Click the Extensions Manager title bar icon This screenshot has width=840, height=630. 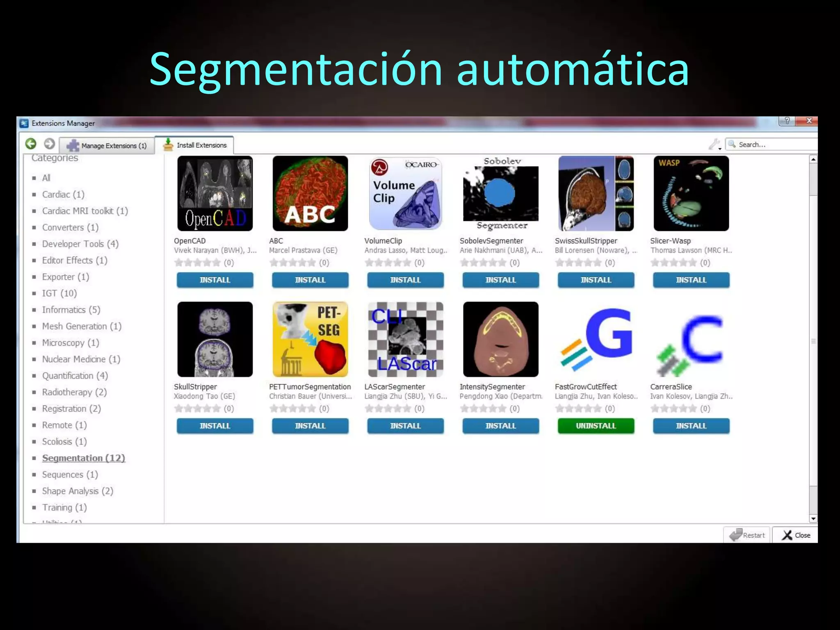click(x=24, y=123)
